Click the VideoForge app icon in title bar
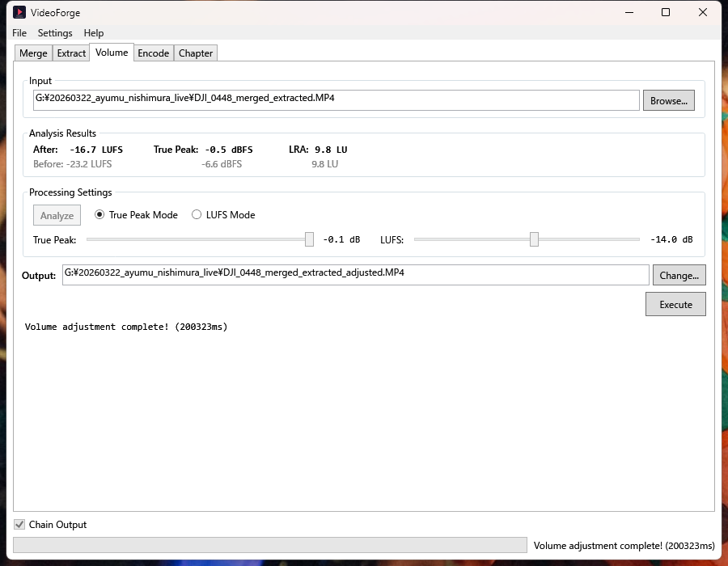This screenshot has height=566, width=728. [19, 13]
